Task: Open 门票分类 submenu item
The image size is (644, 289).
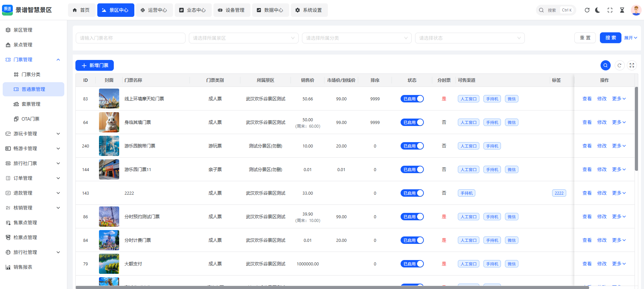Action: pos(33,74)
